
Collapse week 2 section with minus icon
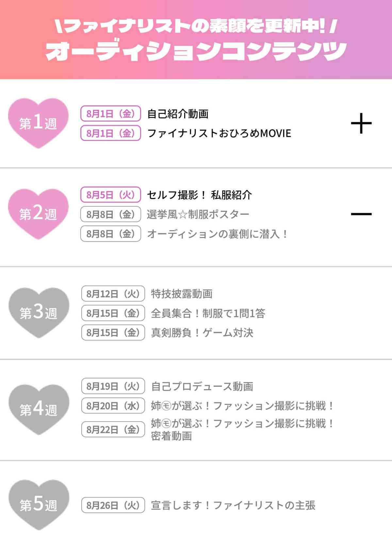tap(361, 214)
